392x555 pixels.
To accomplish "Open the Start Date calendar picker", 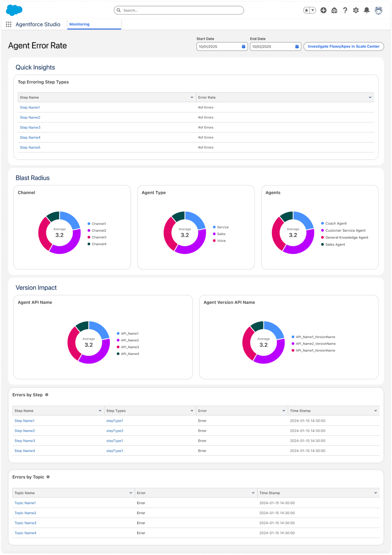I will [243, 46].
